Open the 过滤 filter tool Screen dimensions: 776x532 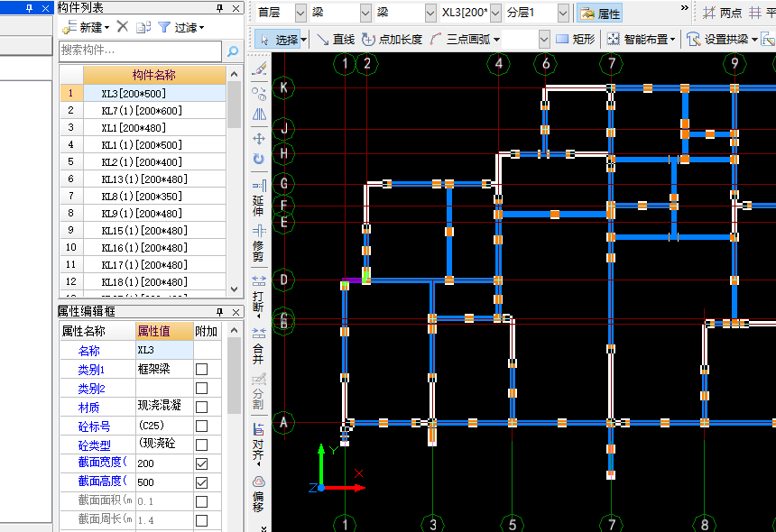tap(180, 28)
